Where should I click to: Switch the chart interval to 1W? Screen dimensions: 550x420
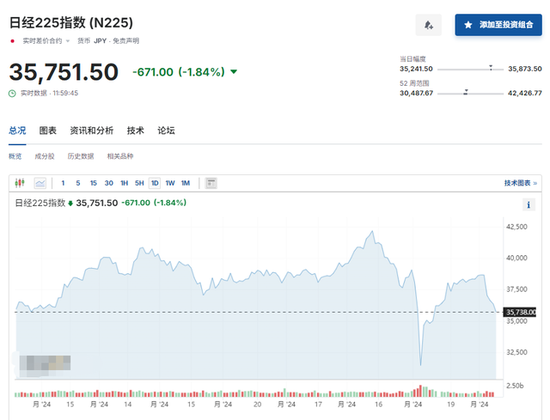[x=170, y=183]
